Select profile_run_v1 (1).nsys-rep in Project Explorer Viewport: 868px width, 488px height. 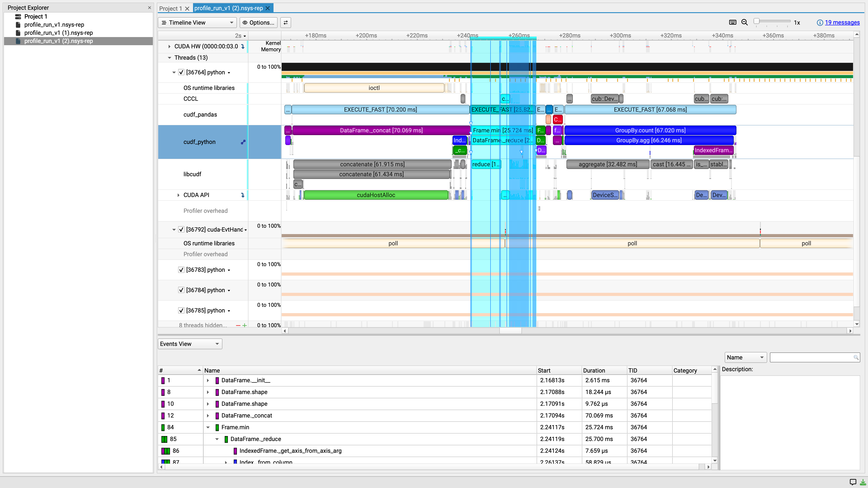[58, 33]
